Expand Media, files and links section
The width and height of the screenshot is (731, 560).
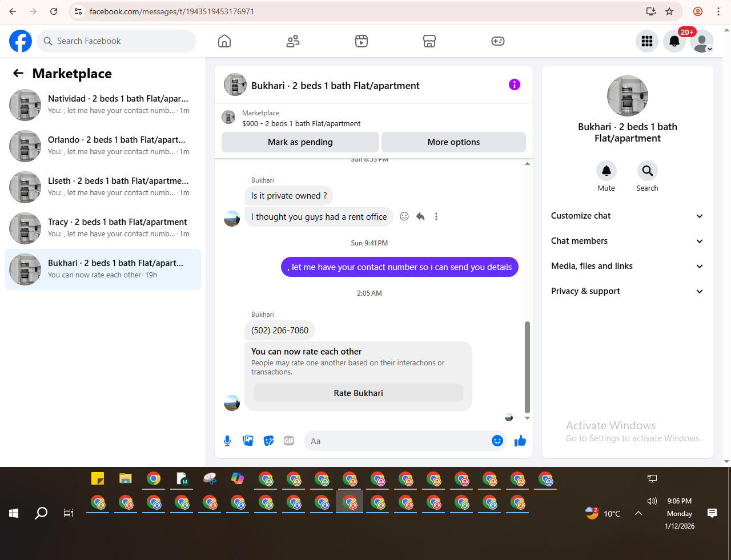(627, 266)
